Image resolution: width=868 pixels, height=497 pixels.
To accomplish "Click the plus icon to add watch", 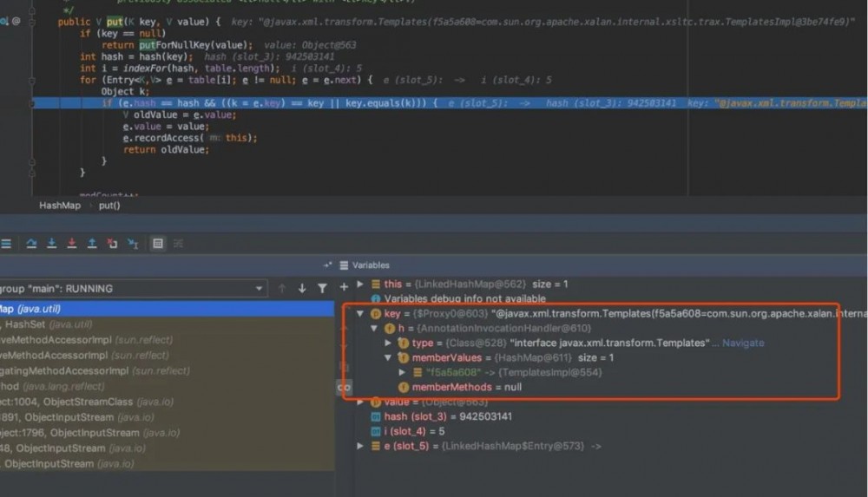I will point(344,287).
